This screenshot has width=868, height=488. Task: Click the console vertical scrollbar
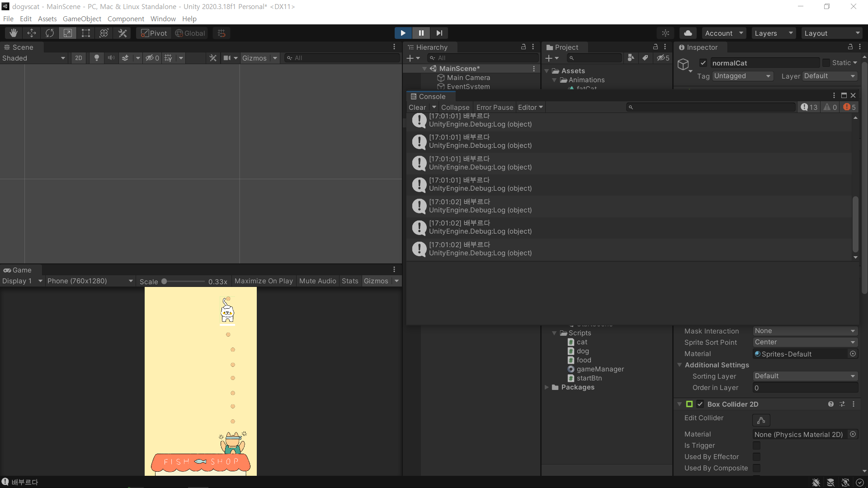pyautogui.click(x=855, y=224)
